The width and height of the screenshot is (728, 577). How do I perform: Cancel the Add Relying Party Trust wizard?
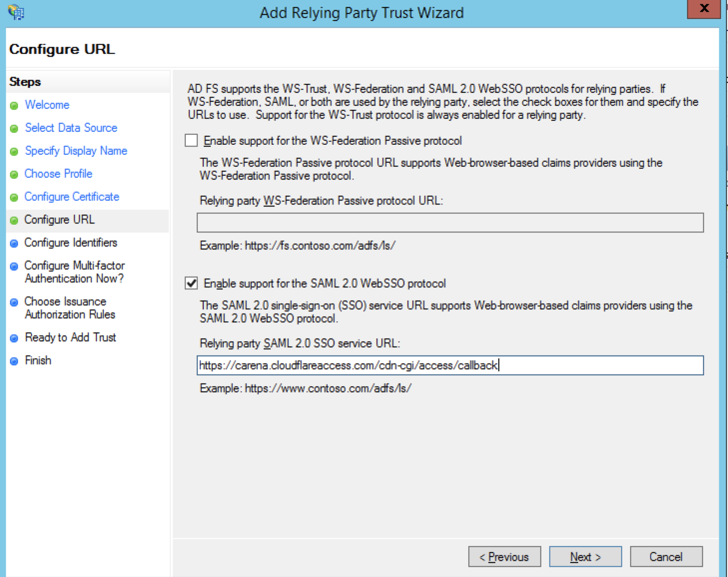click(666, 557)
